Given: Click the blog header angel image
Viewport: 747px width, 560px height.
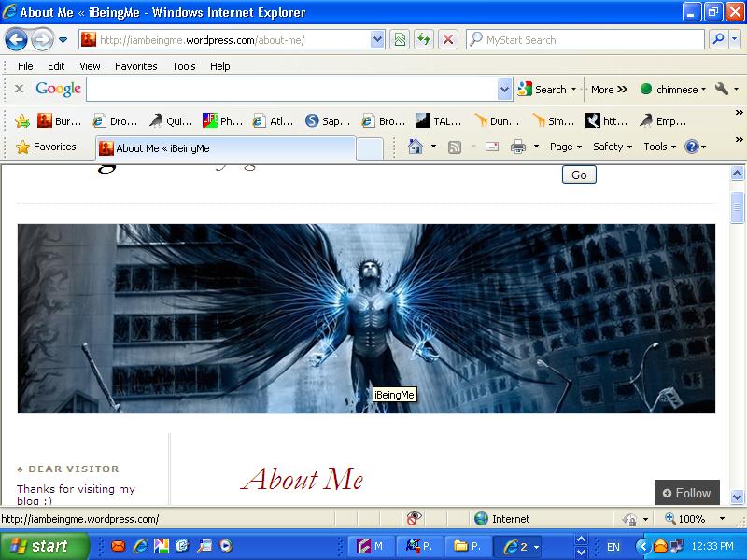Looking at the screenshot, I should point(366,318).
